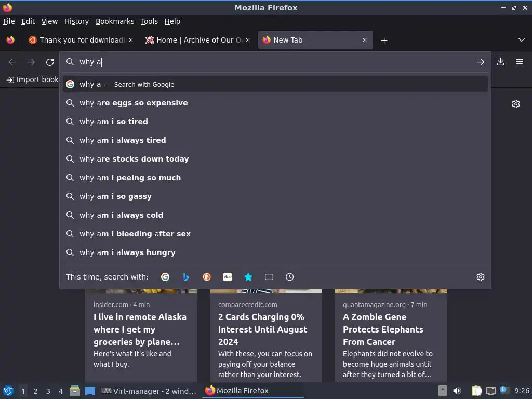Close the Archive of Our Own tab
The height and width of the screenshot is (399, 532).
coord(248,40)
